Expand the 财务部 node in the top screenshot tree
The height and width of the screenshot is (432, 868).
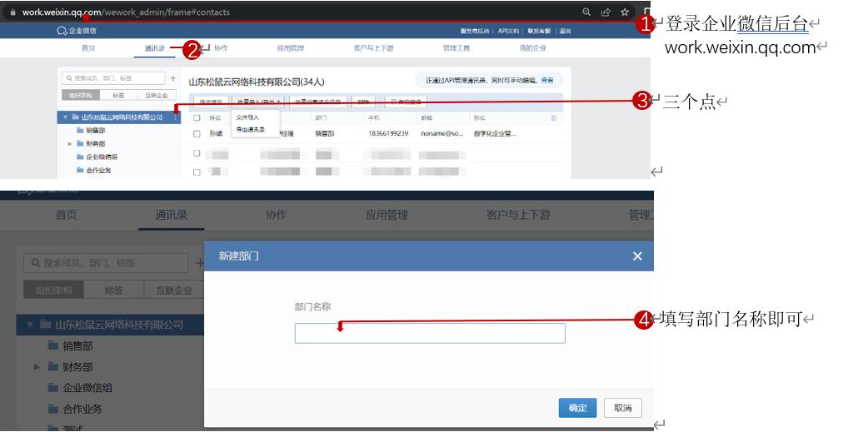coord(70,144)
